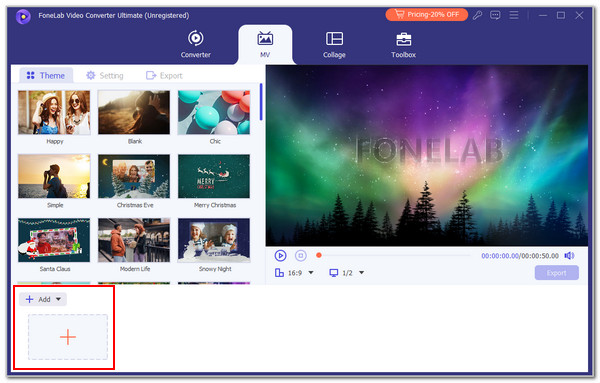Click the preview video area

[427, 155]
